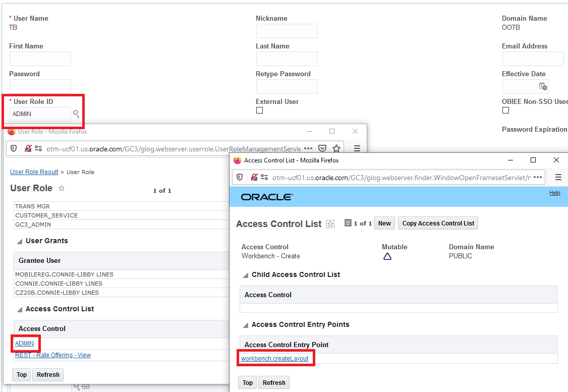The width and height of the screenshot is (568, 392).
Task: Focus the Email Address input field
Action: point(533,59)
